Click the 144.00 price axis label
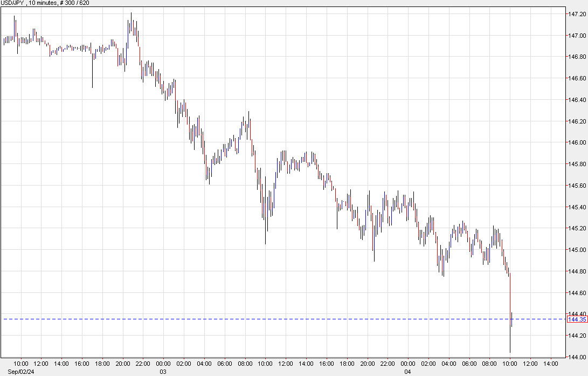Screen dimensions: 588x376 (576, 357)
